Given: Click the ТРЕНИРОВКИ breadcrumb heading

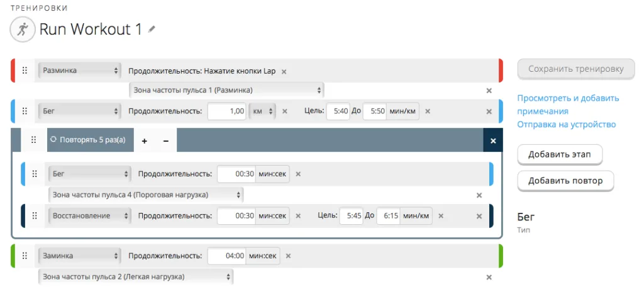Looking at the screenshot, I should [40, 8].
